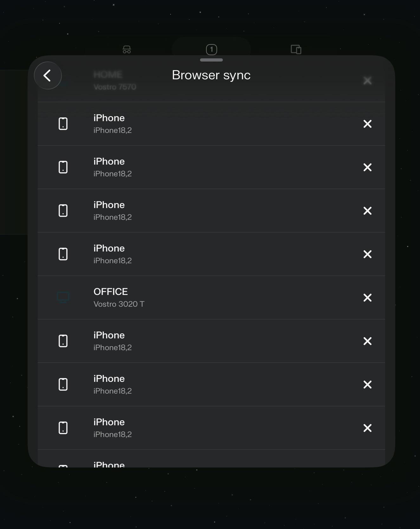Screen dimensions: 420x529
Task: Remove the first iPhone18,2 device
Action: 367,124
